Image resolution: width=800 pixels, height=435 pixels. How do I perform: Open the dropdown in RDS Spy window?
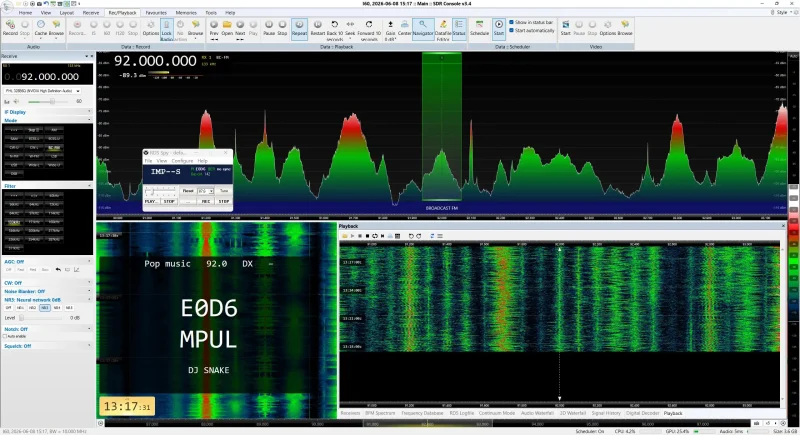206,191
